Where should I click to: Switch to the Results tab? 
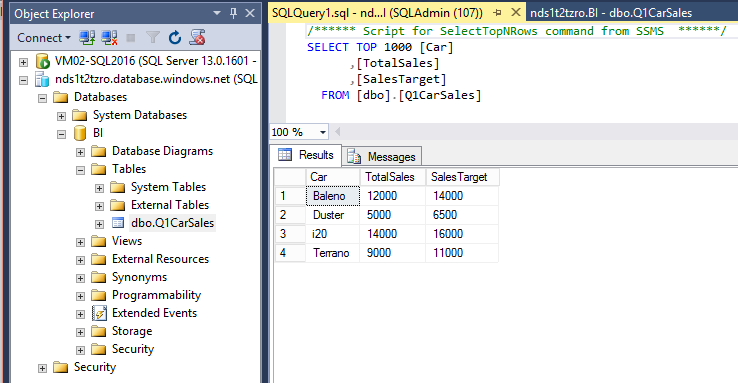(x=306, y=155)
